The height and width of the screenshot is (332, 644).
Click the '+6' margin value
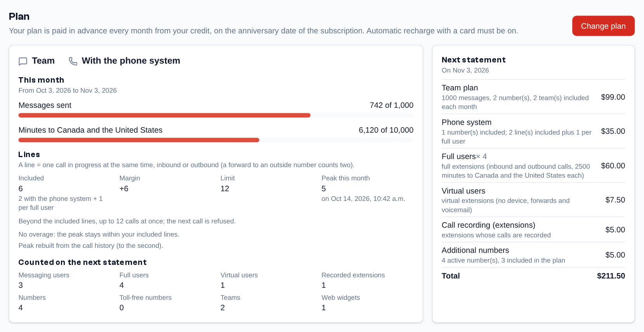tap(124, 188)
